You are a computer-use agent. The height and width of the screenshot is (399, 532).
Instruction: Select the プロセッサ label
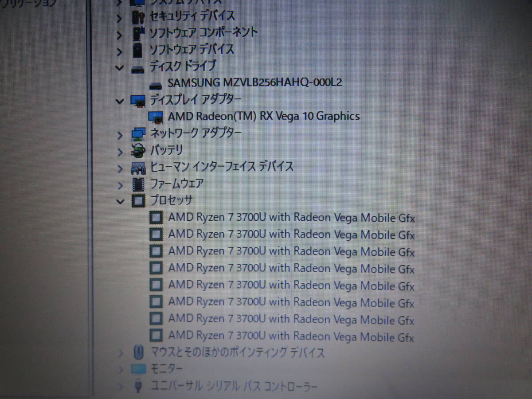click(172, 200)
